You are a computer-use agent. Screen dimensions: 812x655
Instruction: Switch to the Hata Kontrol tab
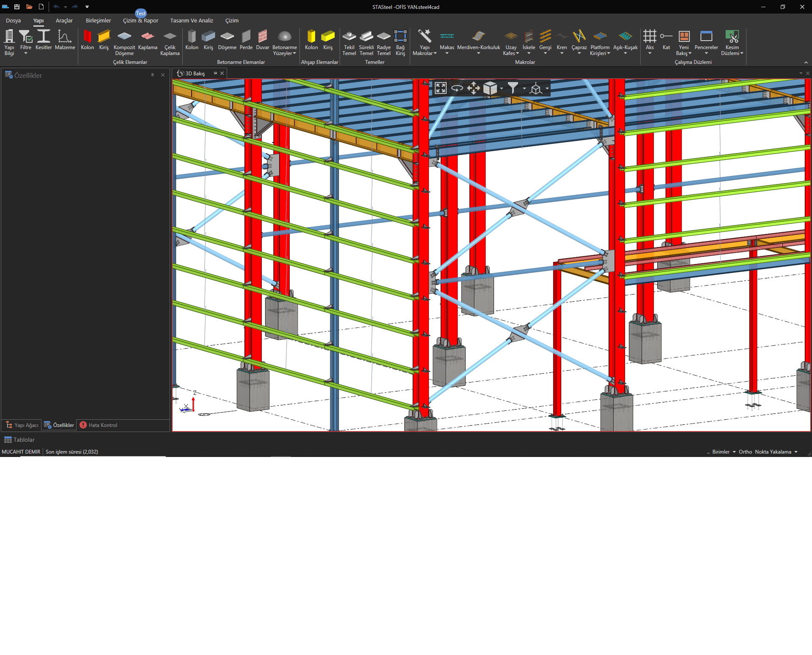[99, 425]
